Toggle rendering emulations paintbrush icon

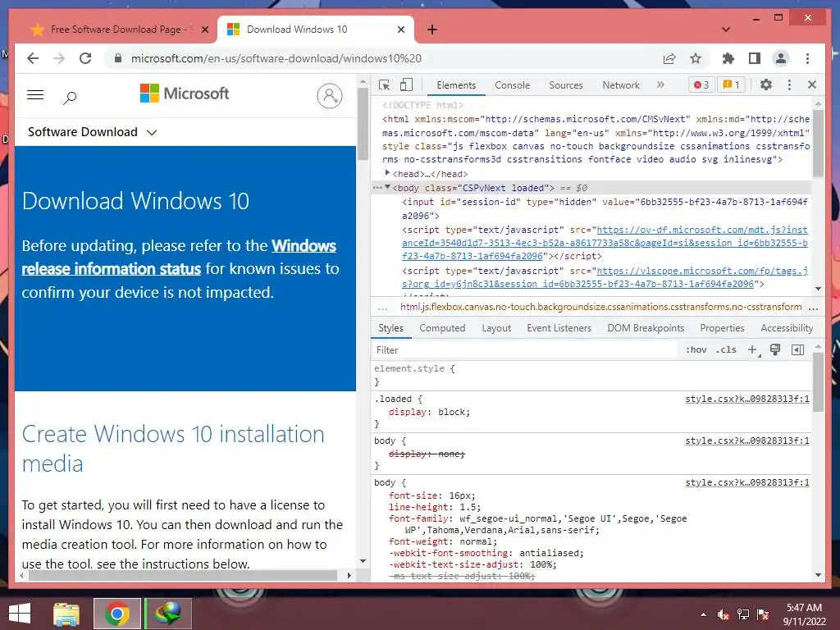(775, 349)
